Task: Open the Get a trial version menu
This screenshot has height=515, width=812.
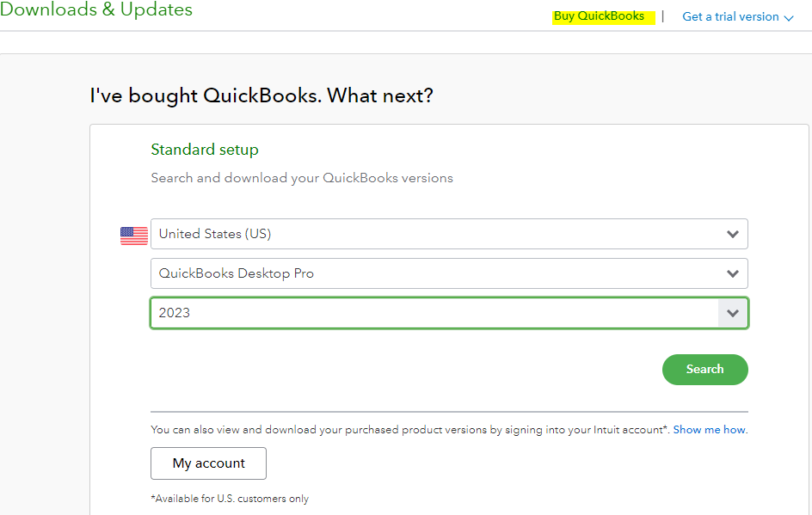Action: click(737, 16)
